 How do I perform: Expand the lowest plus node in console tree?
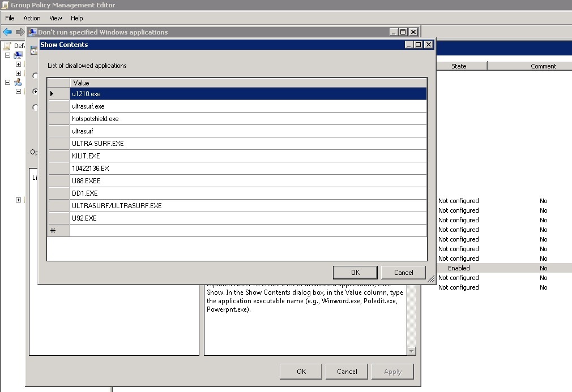pos(18,200)
